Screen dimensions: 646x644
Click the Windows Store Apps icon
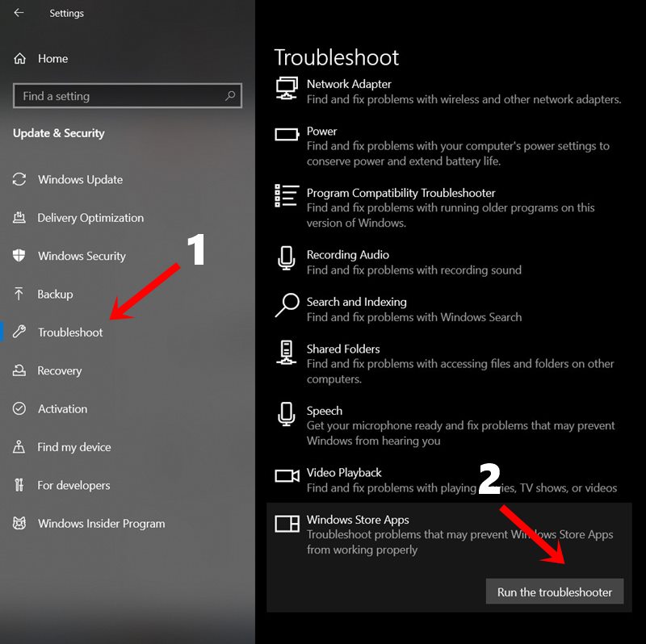click(x=287, y=524)
